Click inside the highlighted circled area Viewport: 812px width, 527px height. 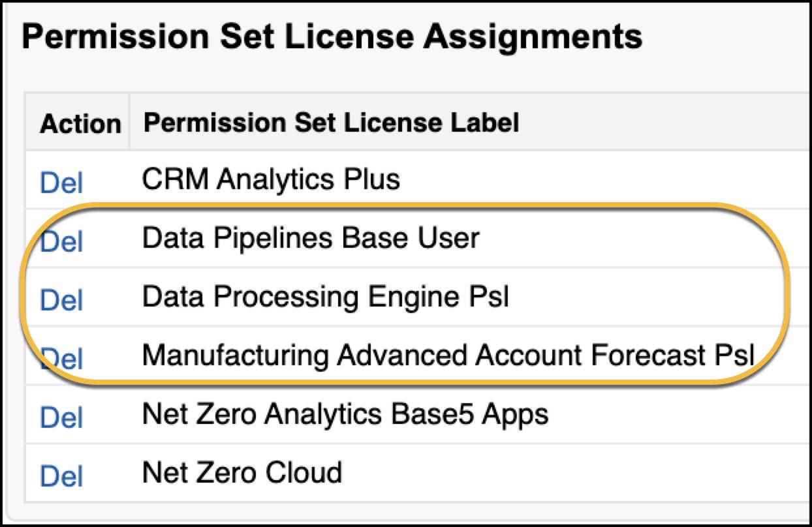405,297
